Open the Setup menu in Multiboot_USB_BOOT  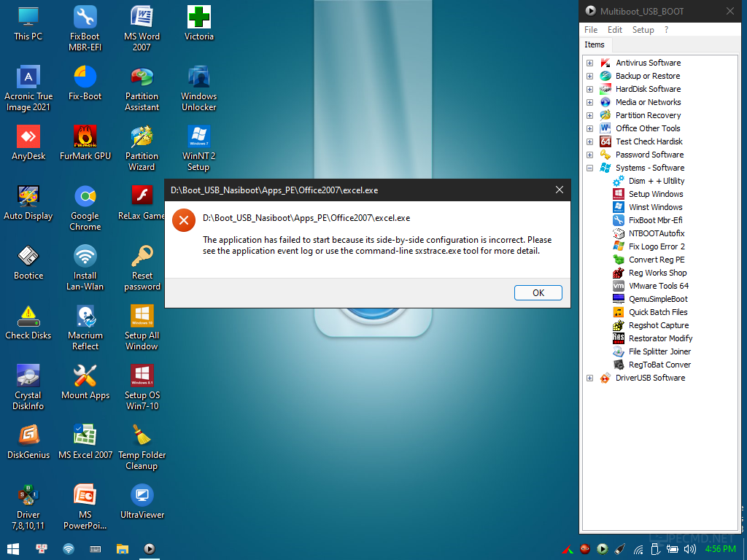[643, 29]
